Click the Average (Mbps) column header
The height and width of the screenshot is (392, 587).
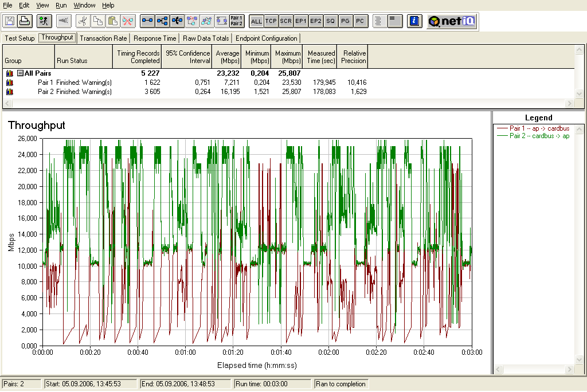(228, 57)
